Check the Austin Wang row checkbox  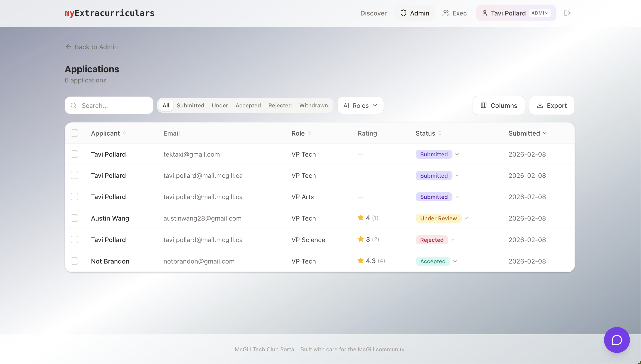[x=74, y=218]
